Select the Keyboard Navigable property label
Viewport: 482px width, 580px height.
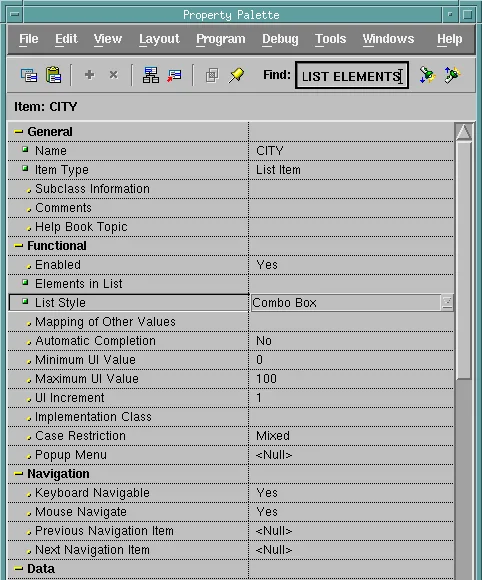[x=92, y=493]
